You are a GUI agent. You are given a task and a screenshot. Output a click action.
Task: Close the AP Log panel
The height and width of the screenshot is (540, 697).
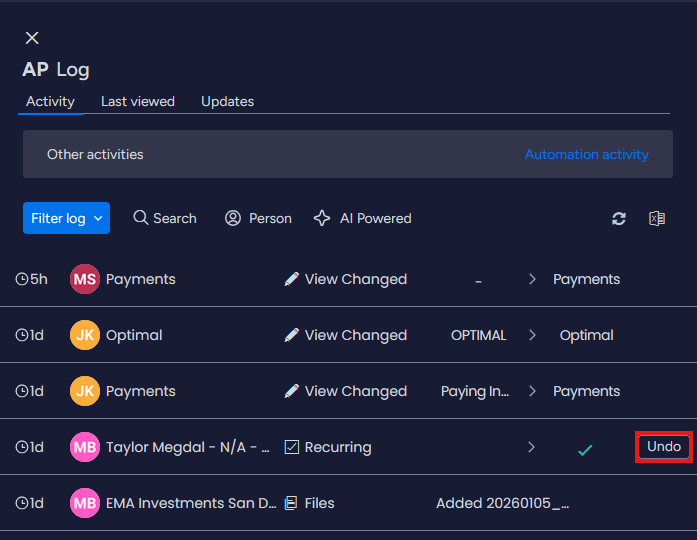click(32, 38)
